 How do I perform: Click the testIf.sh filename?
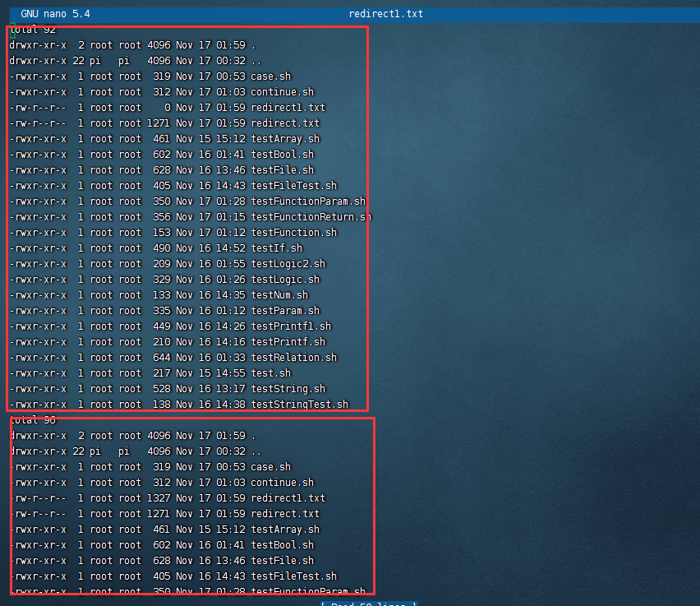point(277,248)
